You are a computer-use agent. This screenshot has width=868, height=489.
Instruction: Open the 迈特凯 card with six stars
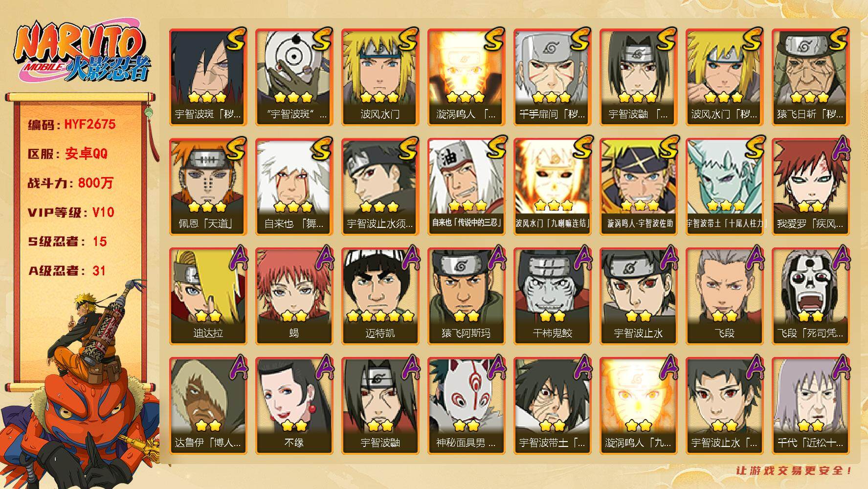click(380, 296)
